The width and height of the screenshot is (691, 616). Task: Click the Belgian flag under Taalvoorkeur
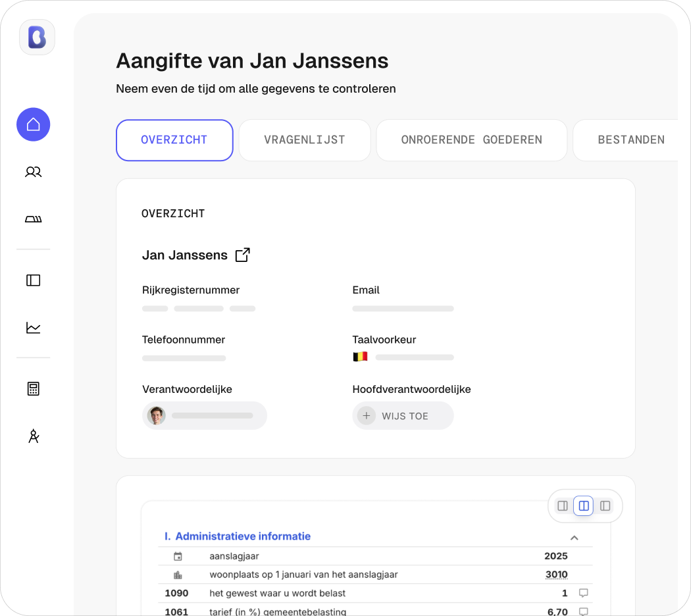click(360, 357)
